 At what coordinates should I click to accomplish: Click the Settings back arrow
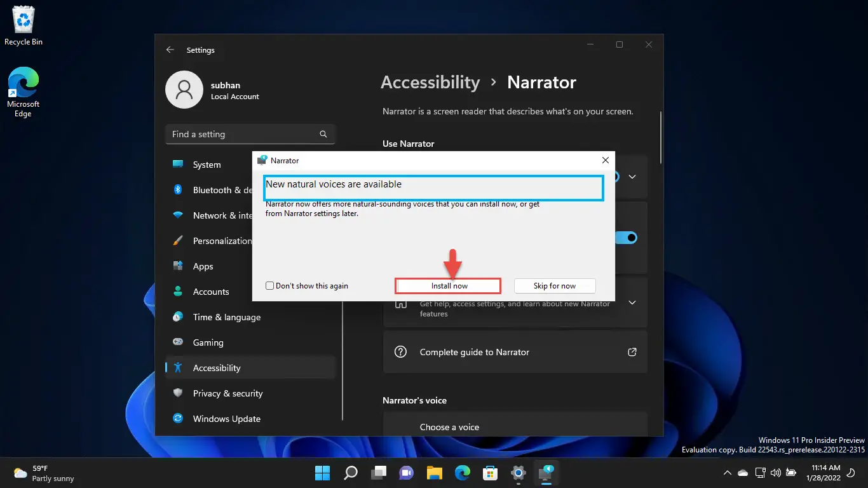170,50
